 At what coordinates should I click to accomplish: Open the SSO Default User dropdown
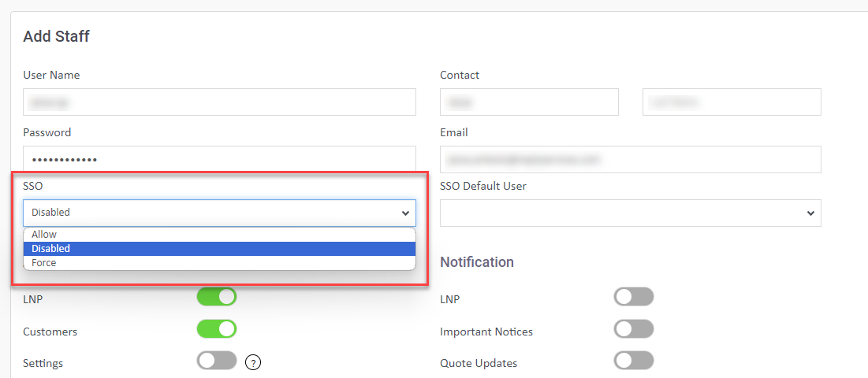pyautogui.click(x=630, y=213)
